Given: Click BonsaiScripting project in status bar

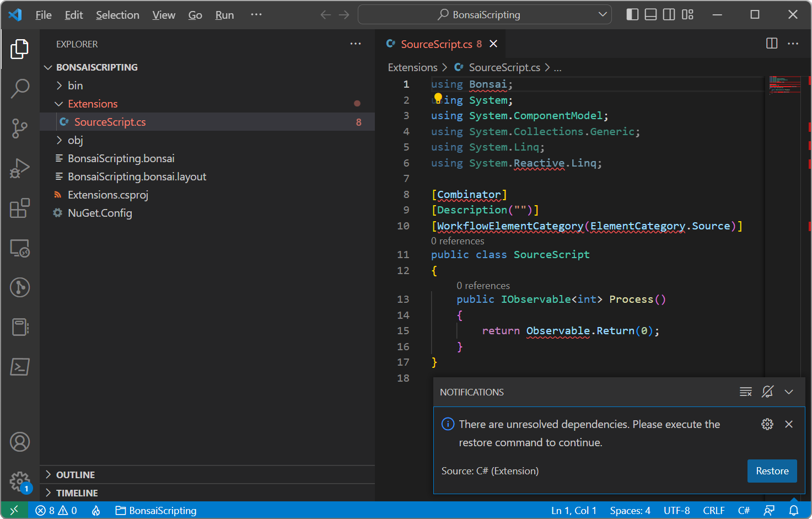Looking at the screenshot, I should [x=156, y=511].
